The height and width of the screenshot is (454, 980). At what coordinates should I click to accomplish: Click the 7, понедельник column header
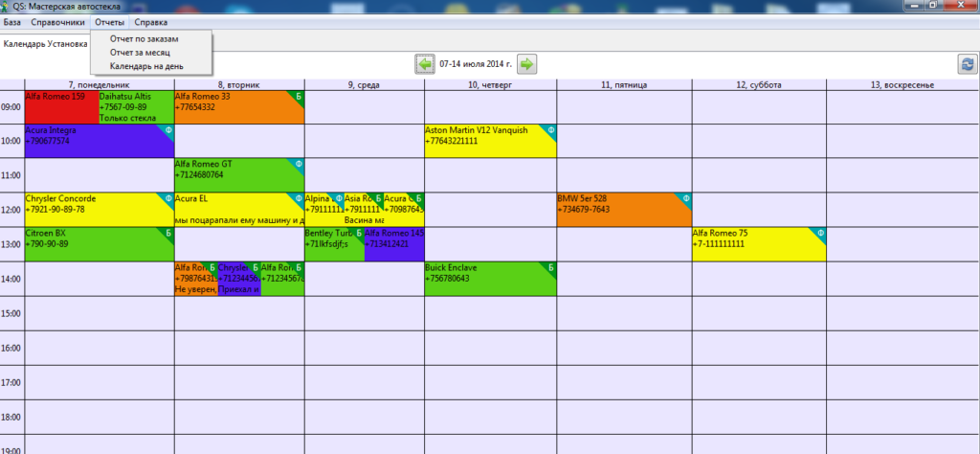[100, 85]
